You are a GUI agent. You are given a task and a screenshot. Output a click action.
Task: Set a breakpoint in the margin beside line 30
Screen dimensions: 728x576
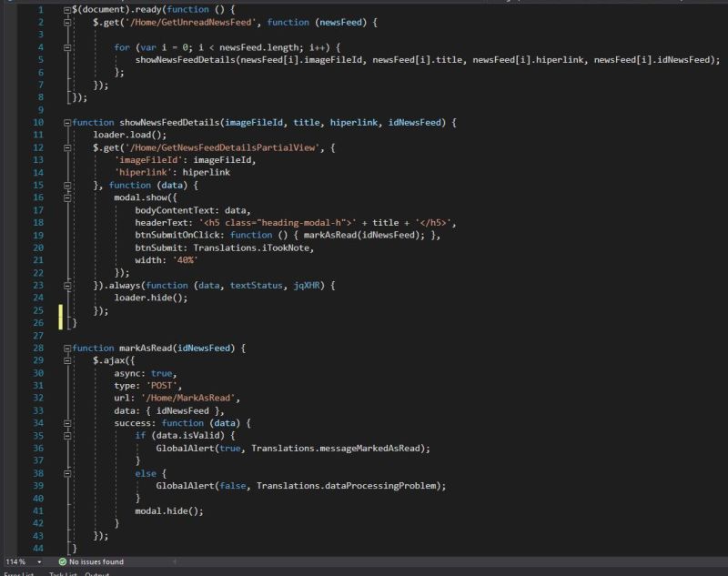pos(9,372)
